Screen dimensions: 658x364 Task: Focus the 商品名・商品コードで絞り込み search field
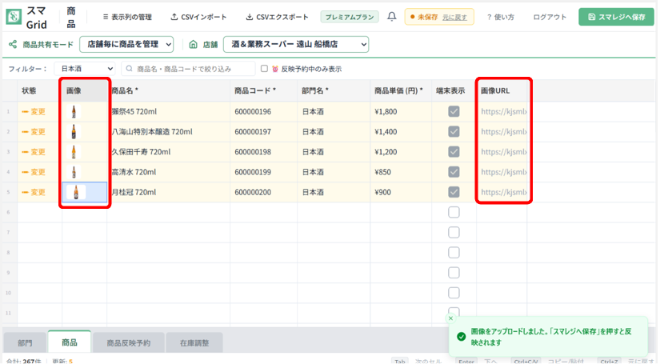[188, 68]
